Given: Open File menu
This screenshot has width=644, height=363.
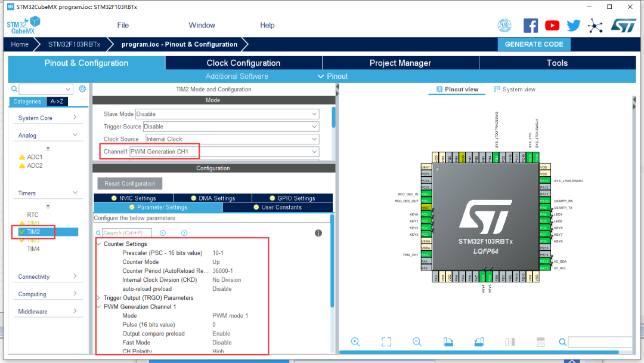Looking at the screenshot, I should 123,25.
